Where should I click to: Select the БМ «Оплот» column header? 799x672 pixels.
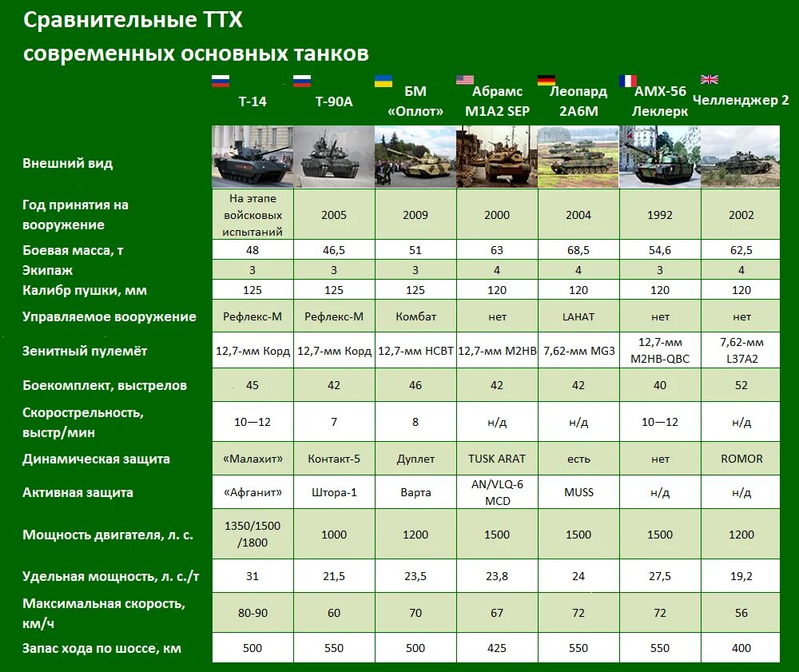(x=415, y=101)
